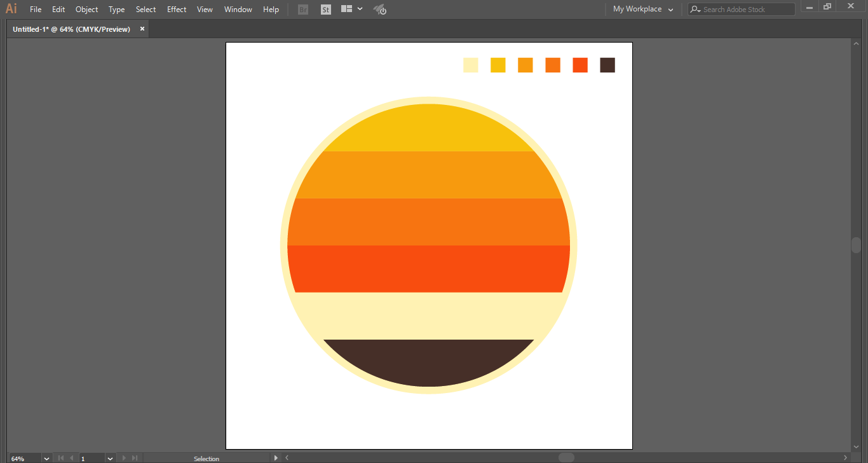The image size is (868, 463).
Task: Open the Effect menu
Action: (177, 10)
